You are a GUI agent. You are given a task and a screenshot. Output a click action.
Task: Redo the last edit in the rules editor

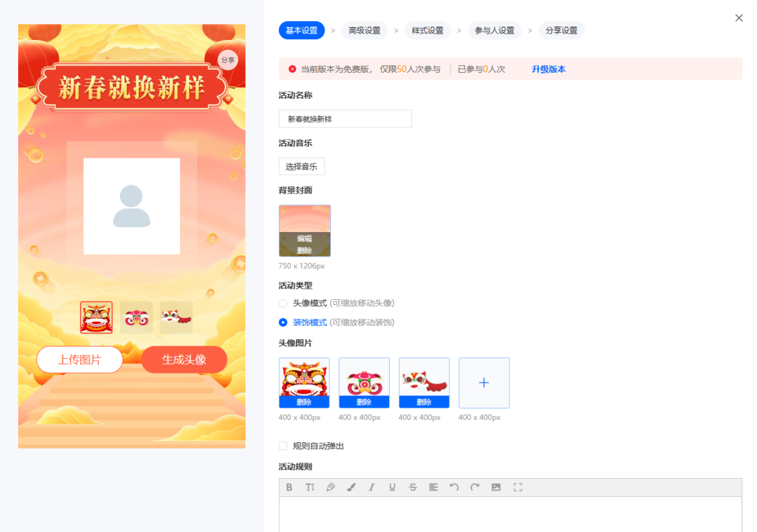pos(475,487)
